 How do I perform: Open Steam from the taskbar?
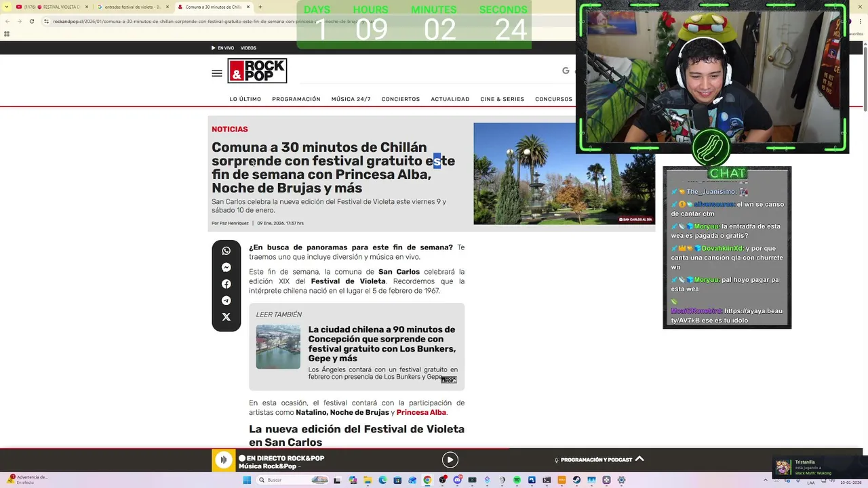point(576,480)
